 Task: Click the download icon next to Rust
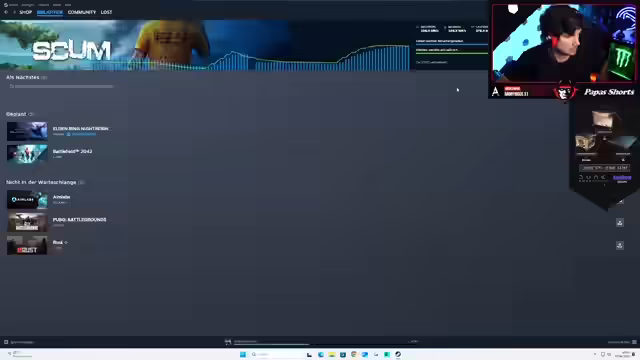[x=620, y=245]
